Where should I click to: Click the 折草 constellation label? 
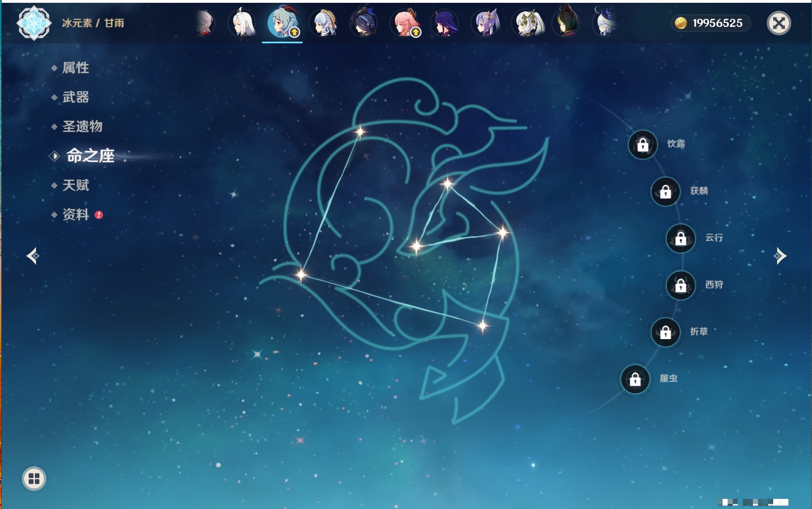[699, 332]
